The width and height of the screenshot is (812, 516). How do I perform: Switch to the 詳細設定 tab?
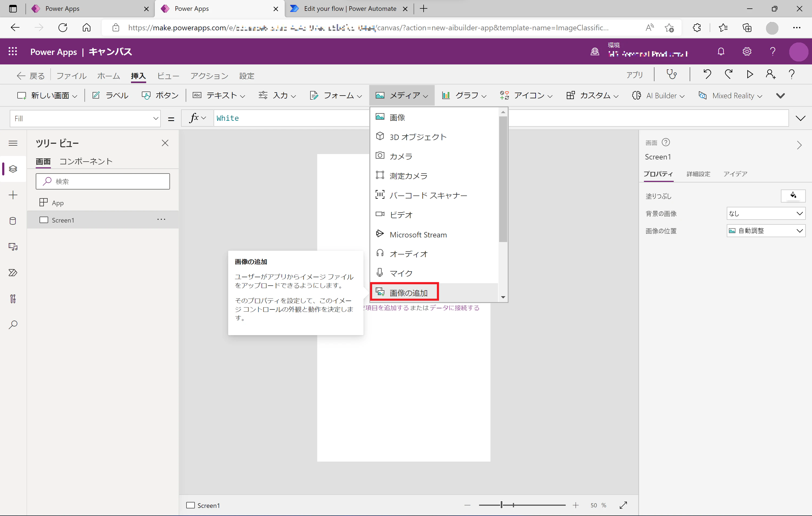tap(698, 174)
